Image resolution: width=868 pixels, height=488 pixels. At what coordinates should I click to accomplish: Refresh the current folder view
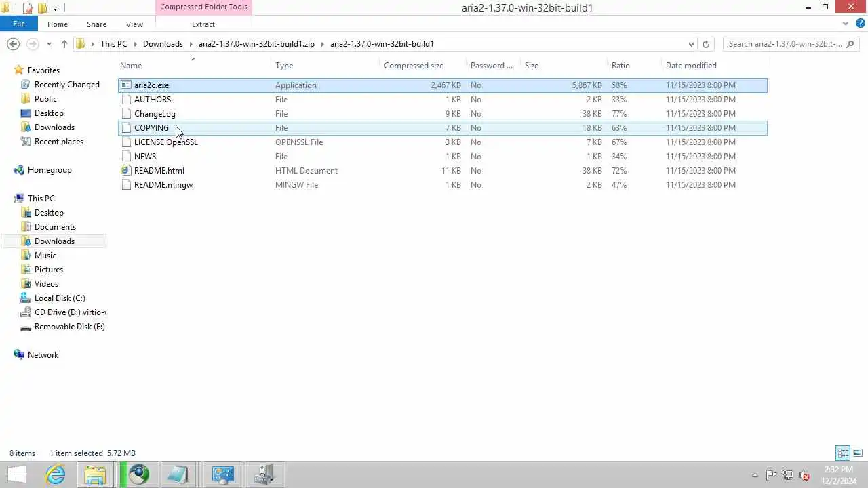[706, 44]
